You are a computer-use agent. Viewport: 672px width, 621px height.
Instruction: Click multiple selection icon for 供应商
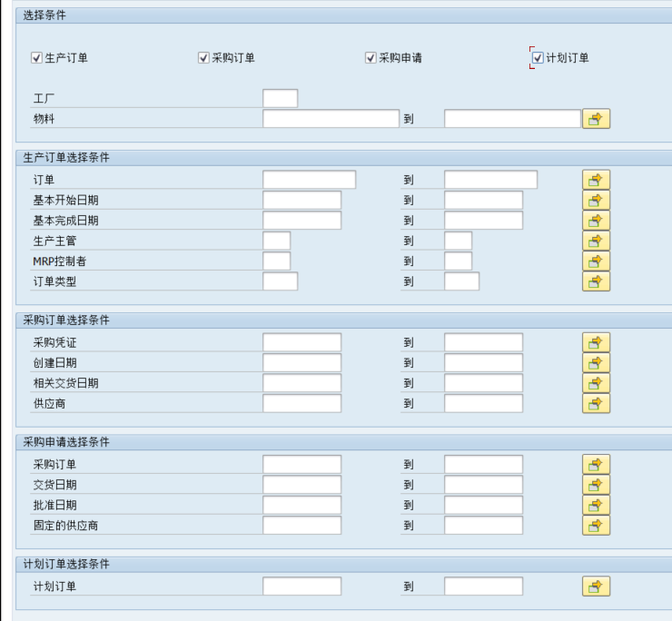click(x=596, y=403)
